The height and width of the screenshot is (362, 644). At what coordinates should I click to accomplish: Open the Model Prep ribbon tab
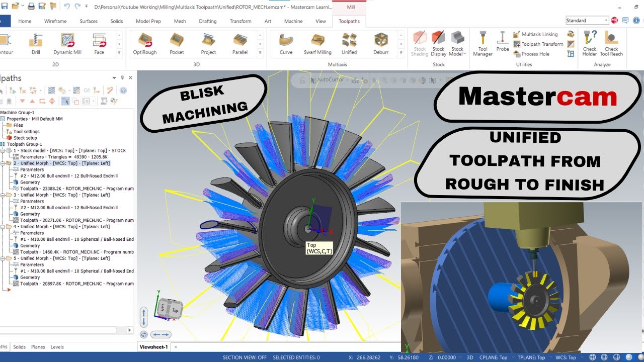[148, 21]
